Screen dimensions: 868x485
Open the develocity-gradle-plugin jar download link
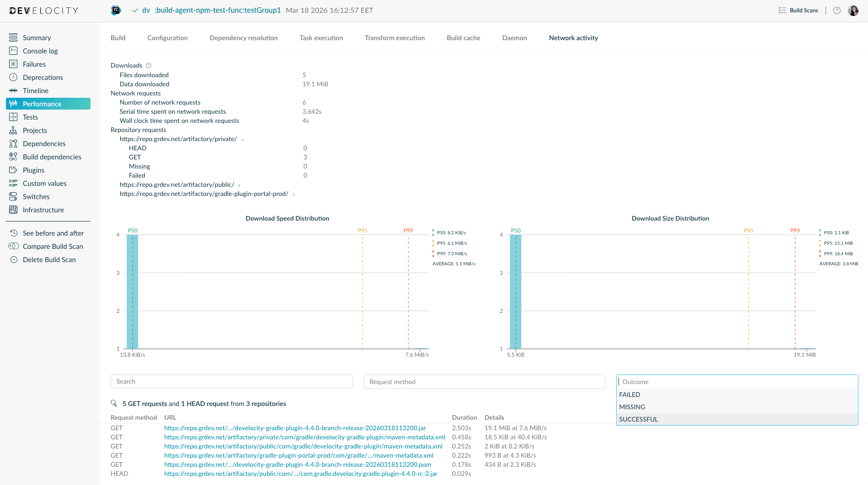(295, 428)
